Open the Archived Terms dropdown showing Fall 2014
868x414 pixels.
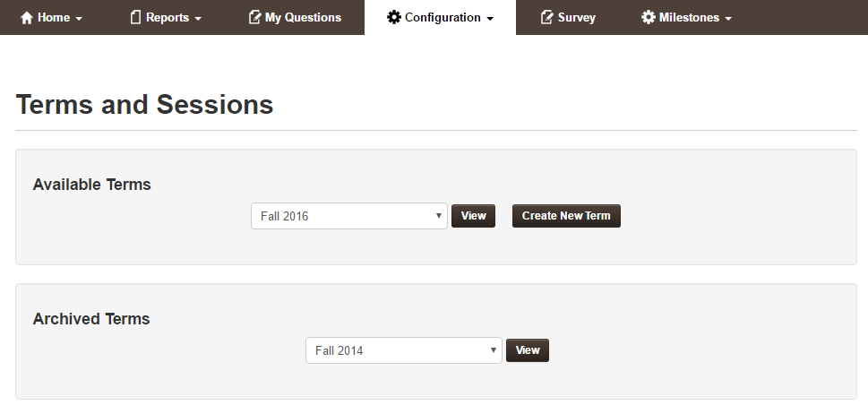click(x=403, y=350)
